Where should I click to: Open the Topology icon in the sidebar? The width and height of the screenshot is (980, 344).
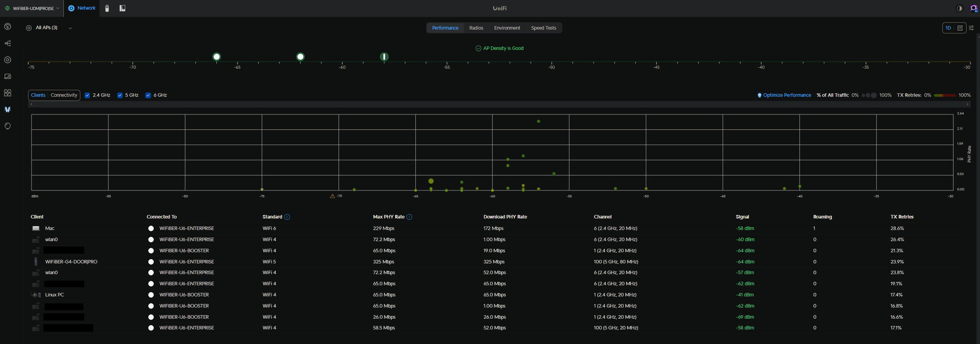pos(8,44)
